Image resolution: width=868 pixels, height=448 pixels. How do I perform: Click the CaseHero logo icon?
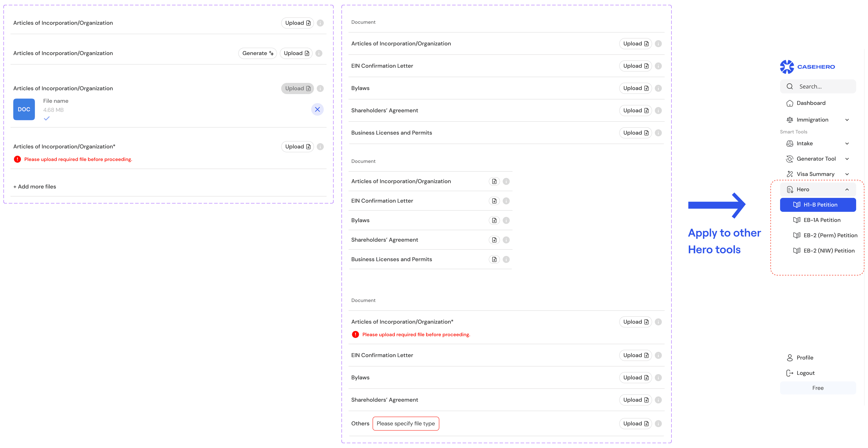coord(787,67)
